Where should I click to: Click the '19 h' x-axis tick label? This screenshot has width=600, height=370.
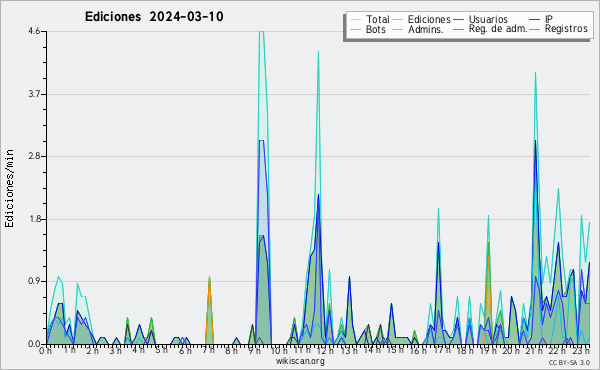[488, 350]
